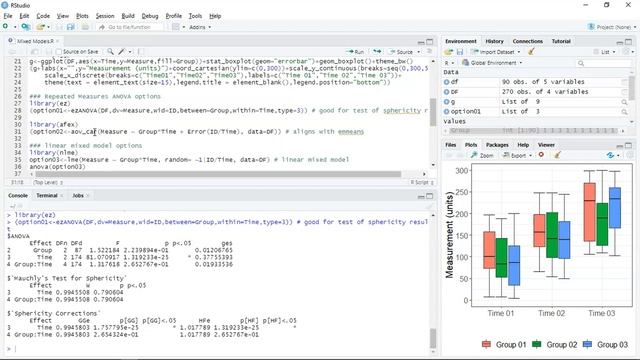Switch environment view via List dropdown

tap(605, 52)
